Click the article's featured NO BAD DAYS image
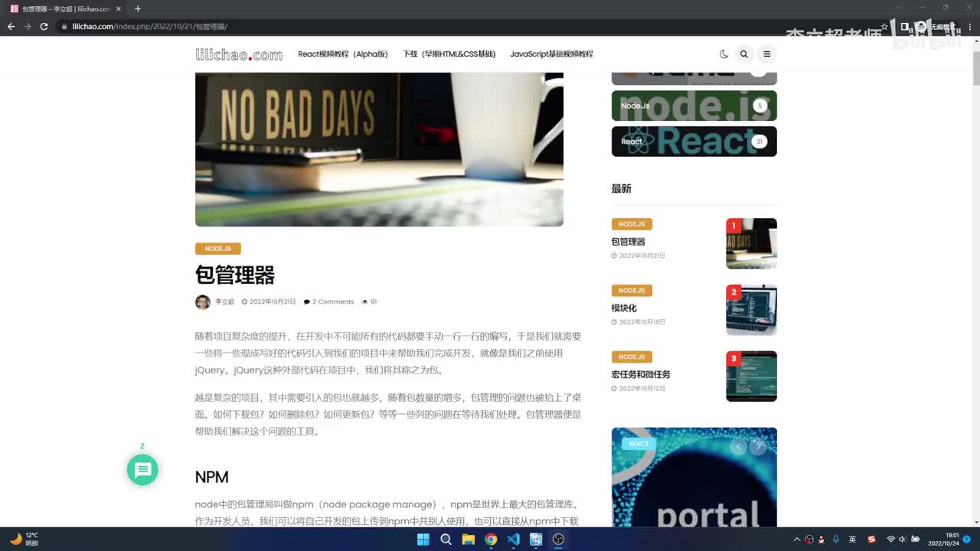 pyautogui.click(x=379, y=149)
